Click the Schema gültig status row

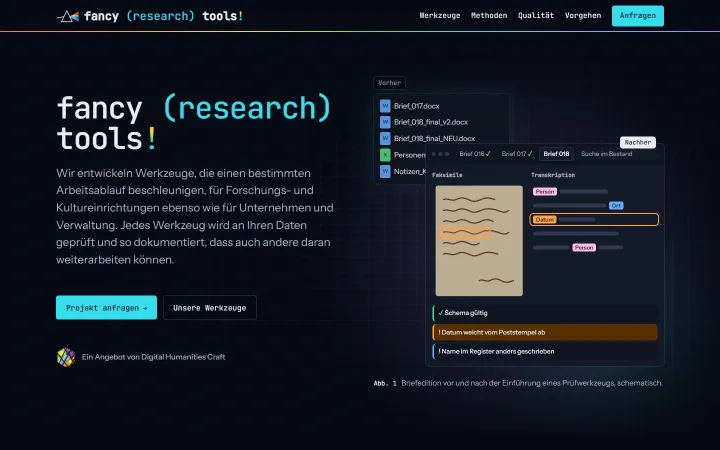(x=545, y=313)
